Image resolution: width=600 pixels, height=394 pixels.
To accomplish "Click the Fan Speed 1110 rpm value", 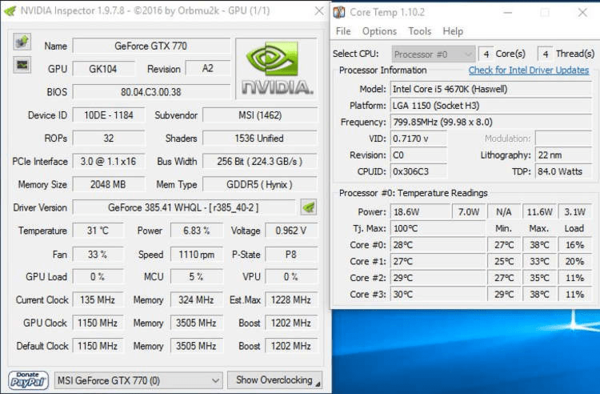I will point(197,254).
